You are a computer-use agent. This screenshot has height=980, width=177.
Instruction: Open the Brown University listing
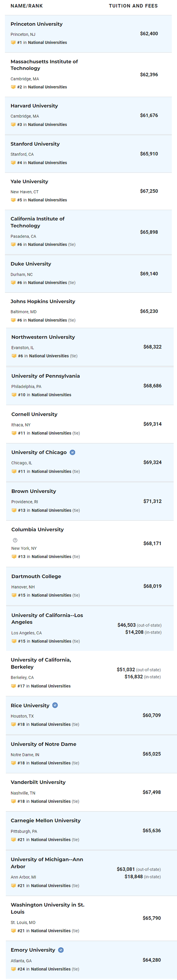point(34,491)
